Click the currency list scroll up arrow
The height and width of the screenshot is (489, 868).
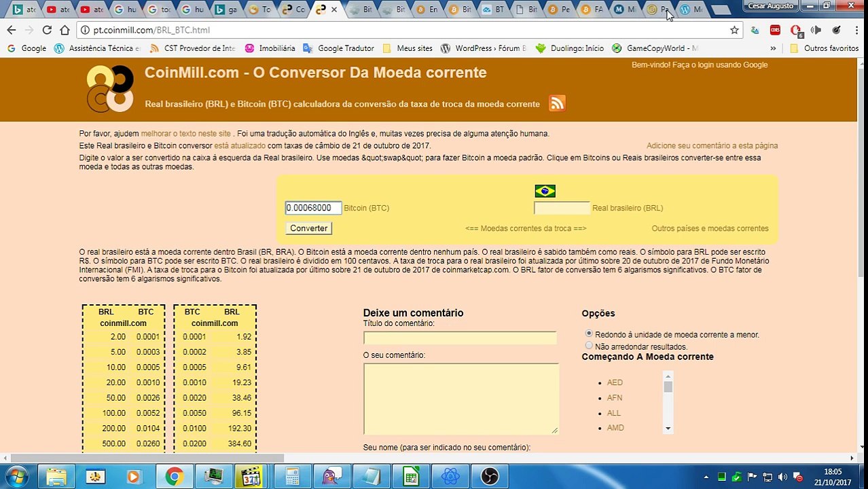pos(668,376)
